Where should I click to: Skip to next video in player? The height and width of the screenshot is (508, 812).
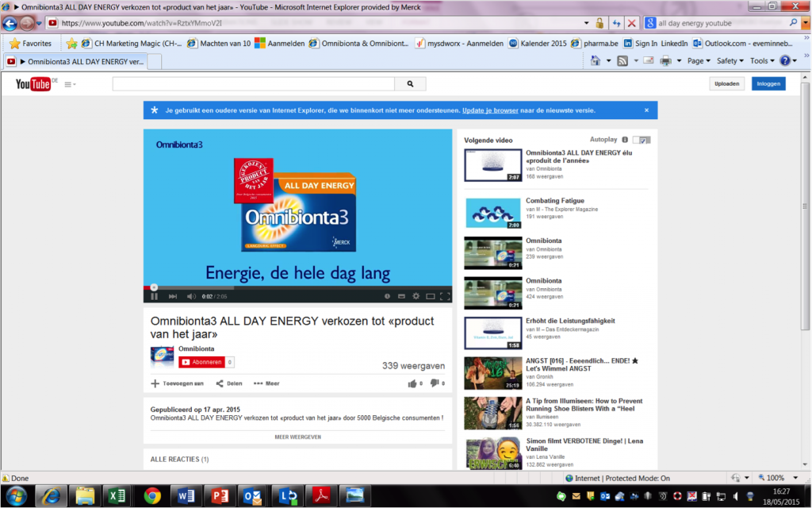[x=172, y=297]
